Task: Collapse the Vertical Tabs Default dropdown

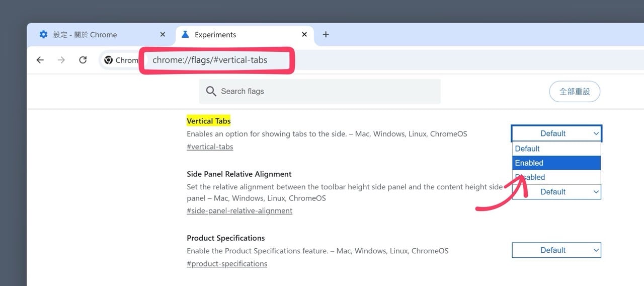Action: tap(556, 133)
